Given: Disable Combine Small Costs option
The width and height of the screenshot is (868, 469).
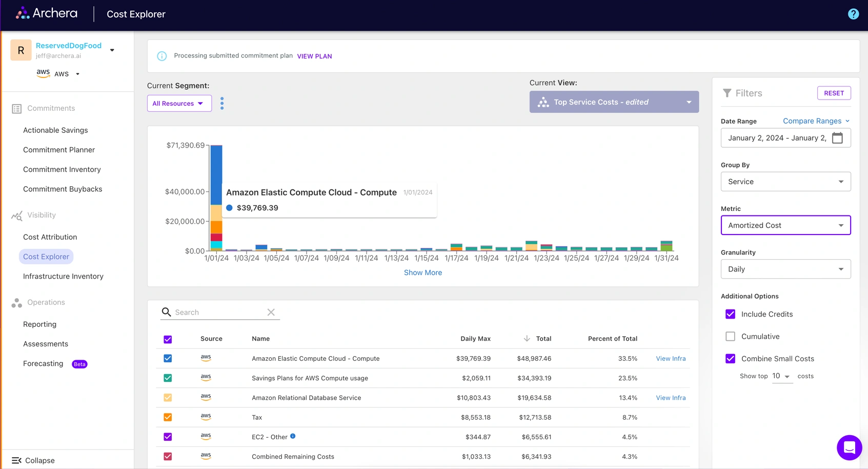Looking at the screenshot, I should [731, 359].
